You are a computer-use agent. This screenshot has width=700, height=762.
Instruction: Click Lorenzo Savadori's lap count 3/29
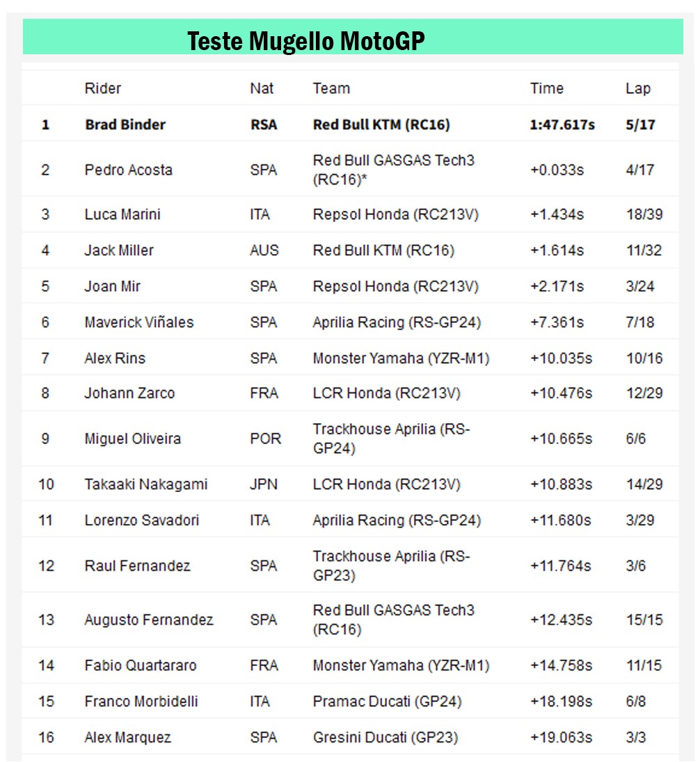(640, 520)
